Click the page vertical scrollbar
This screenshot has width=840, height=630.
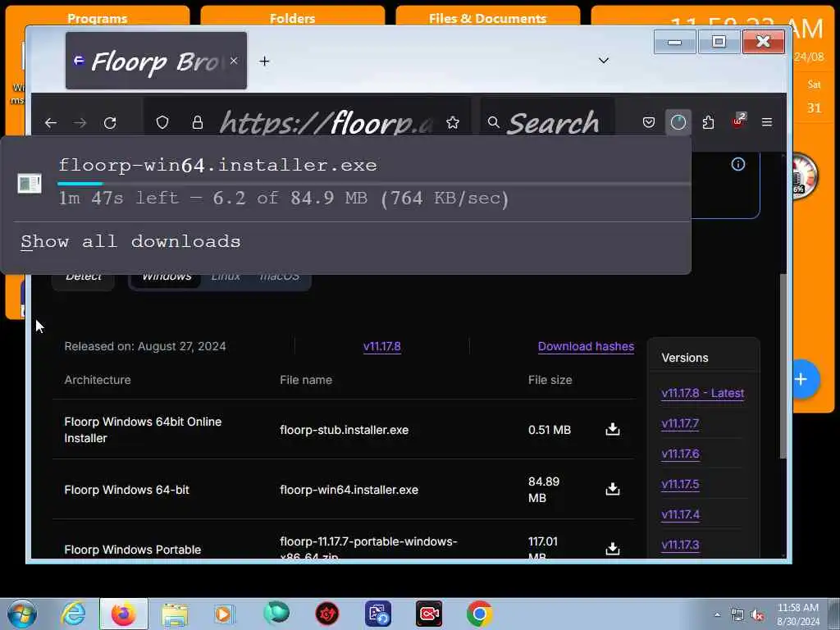783,367
